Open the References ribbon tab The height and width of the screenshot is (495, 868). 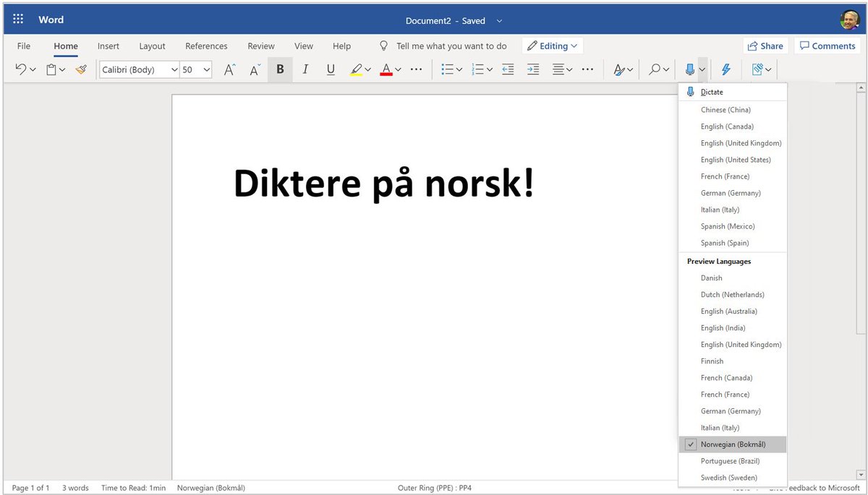pos(206,46)
